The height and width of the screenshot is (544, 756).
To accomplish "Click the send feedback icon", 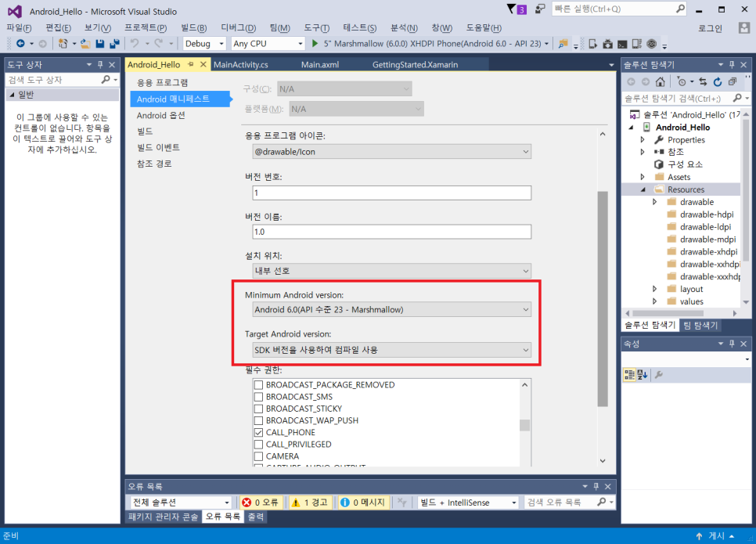I will tap(540, 9).
